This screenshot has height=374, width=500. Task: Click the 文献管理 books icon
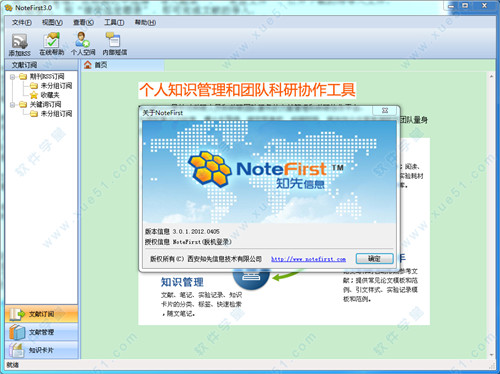[x=17, y=332]
